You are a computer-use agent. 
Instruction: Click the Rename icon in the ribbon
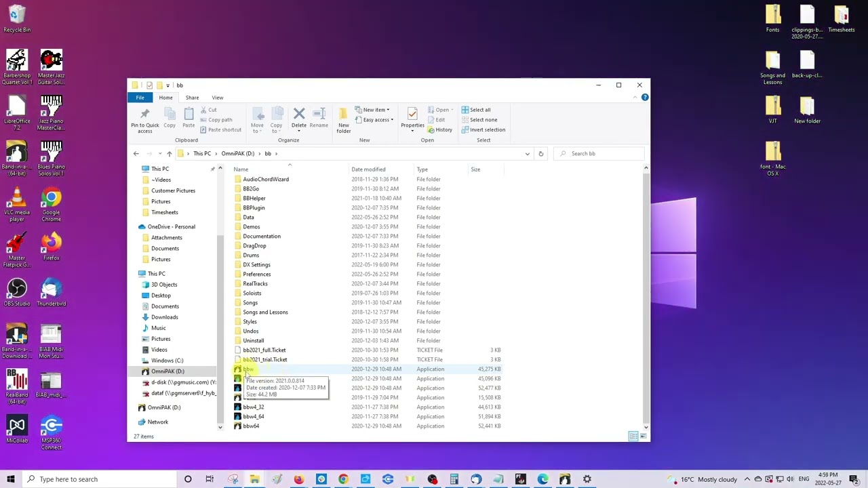tap(319, 117)
